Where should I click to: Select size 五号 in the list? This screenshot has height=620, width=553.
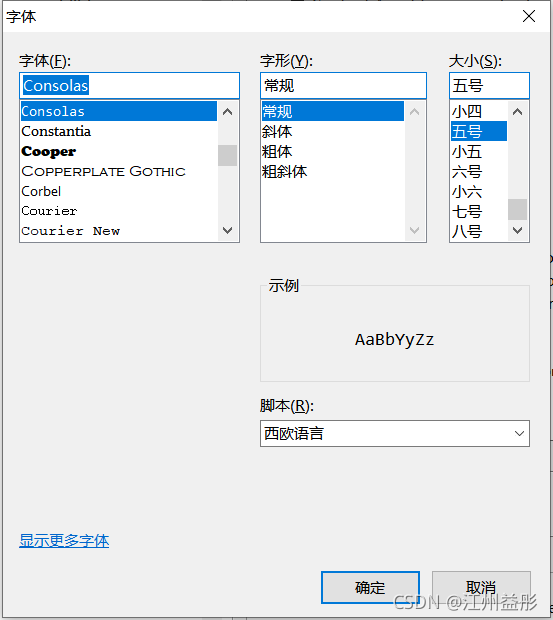pos(479,131)
